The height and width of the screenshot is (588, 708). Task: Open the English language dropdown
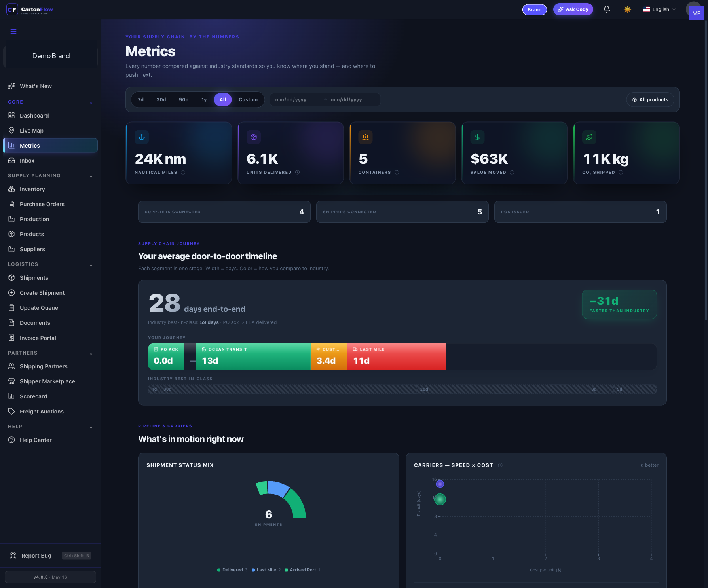click(x=659, y=9)
